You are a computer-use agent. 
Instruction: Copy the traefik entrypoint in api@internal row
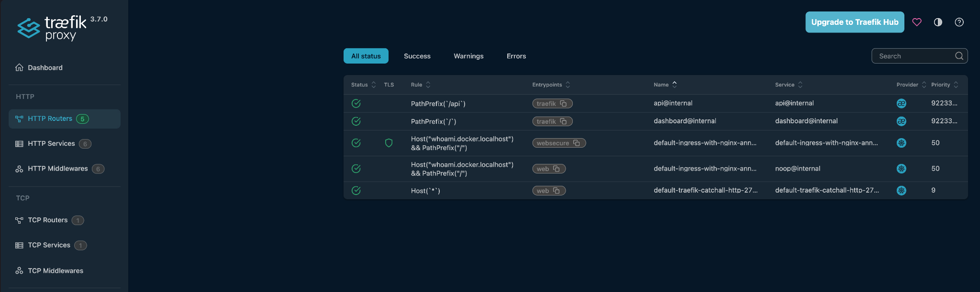coord(563,103)
